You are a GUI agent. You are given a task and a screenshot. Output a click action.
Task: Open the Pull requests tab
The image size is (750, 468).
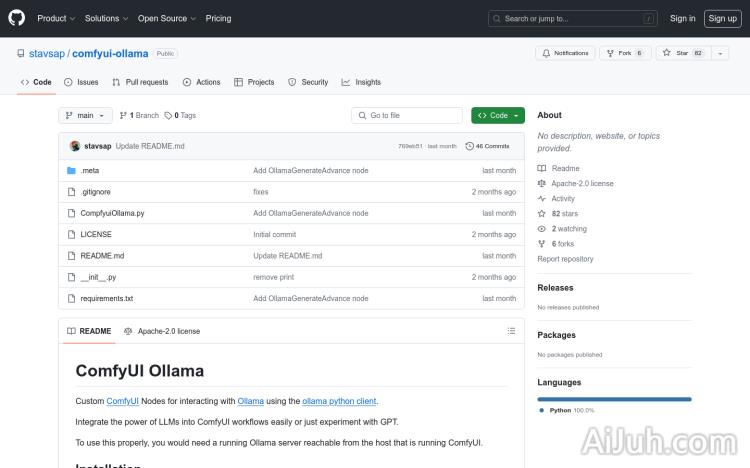tap(140, 82)
